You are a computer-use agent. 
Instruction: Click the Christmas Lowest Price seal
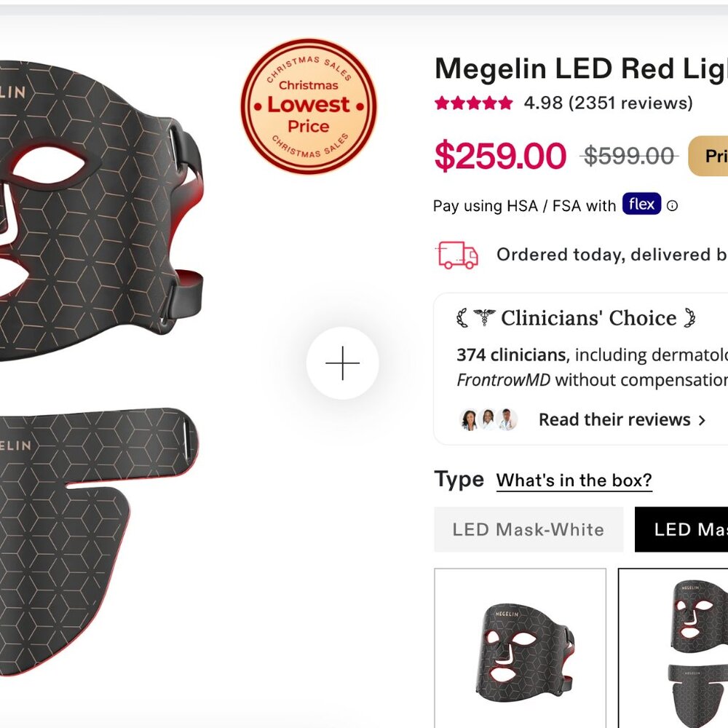click(308, 105)
